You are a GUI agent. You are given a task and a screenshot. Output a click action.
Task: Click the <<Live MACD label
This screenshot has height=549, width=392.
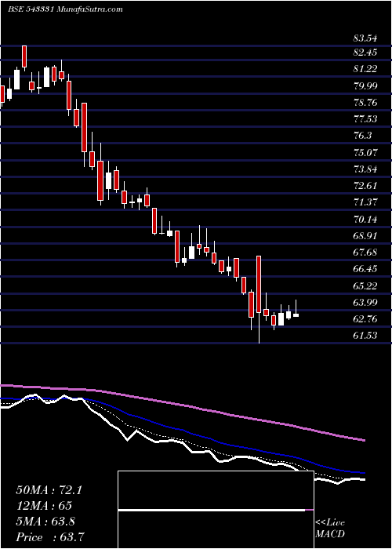[x=330, y=529]
